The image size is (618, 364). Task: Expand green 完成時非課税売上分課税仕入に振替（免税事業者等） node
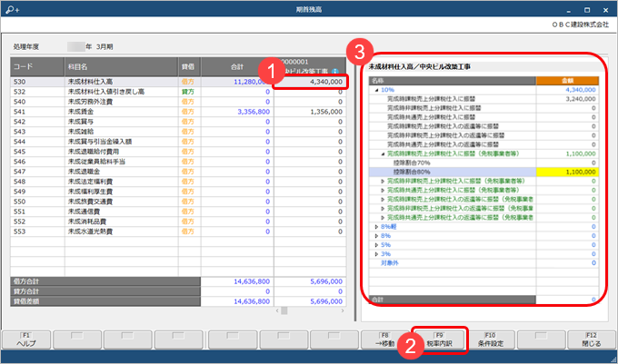click(x=383, y=181)
